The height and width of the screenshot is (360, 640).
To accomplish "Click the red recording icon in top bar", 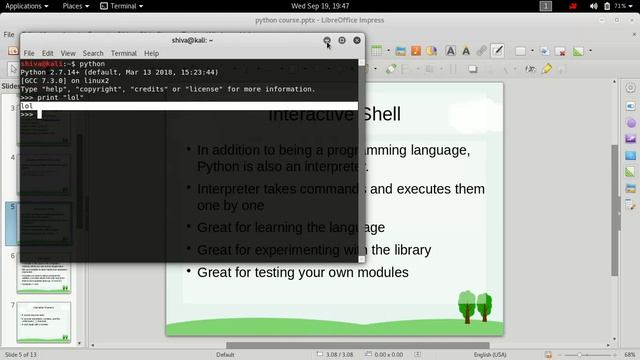I will pos(573,6).
